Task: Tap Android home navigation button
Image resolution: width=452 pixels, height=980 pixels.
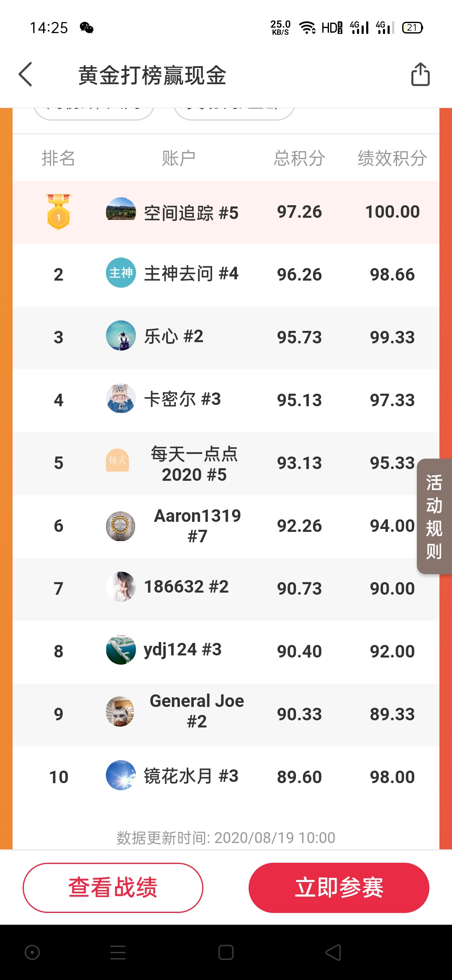Action: [x=226, y=952]
